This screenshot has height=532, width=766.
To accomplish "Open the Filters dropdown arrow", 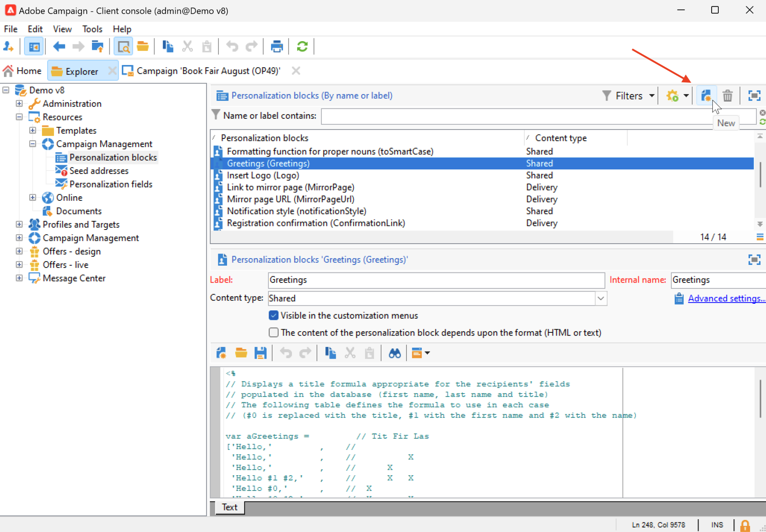I will [652, 96].
